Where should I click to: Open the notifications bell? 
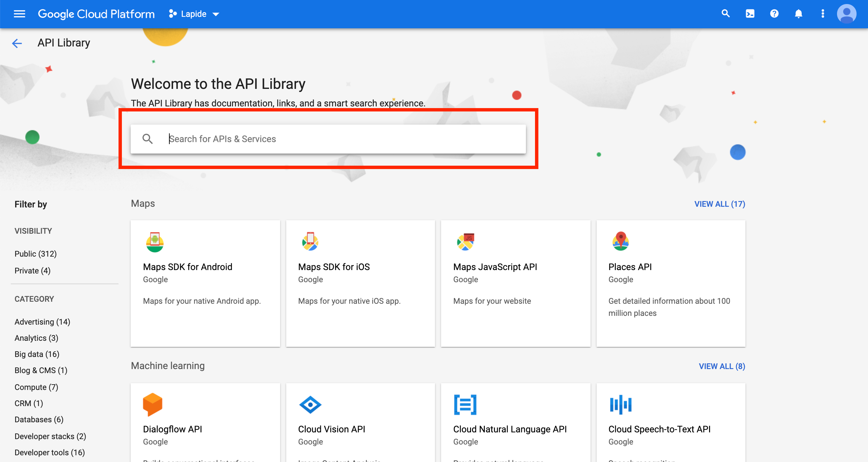(798, 14)
